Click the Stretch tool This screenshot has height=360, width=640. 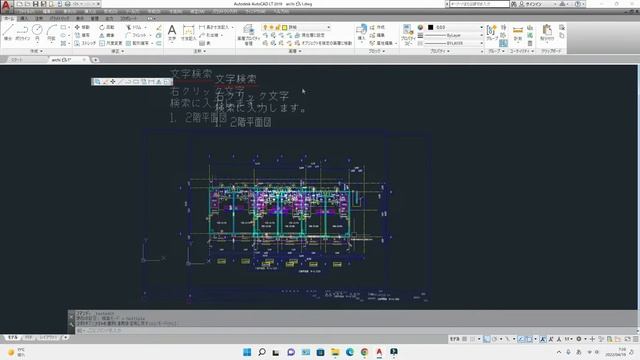tap(85, 43)
